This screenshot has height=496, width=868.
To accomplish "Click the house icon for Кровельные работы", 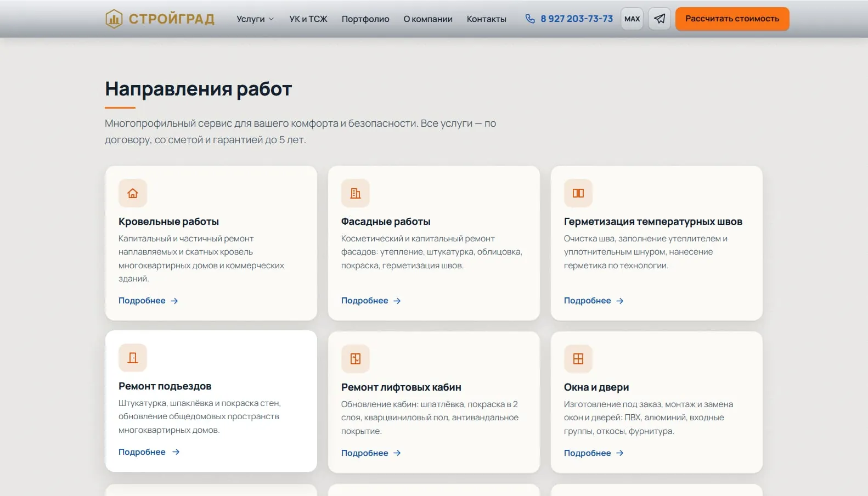I will (133, 193).
